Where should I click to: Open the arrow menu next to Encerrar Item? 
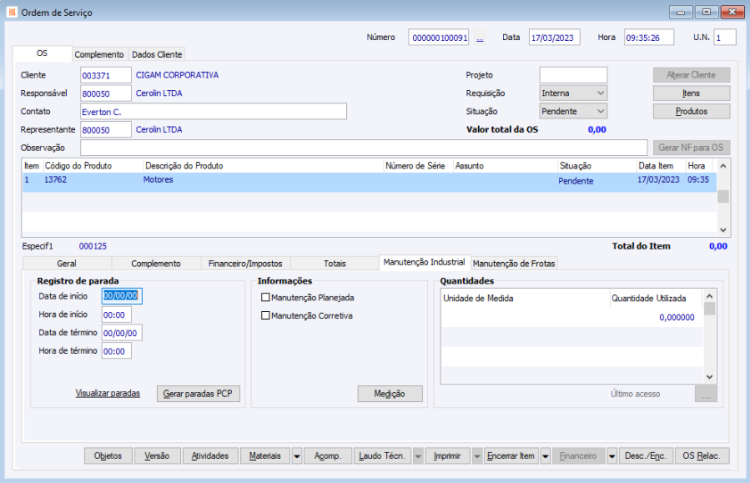click(x=545, y=456)
